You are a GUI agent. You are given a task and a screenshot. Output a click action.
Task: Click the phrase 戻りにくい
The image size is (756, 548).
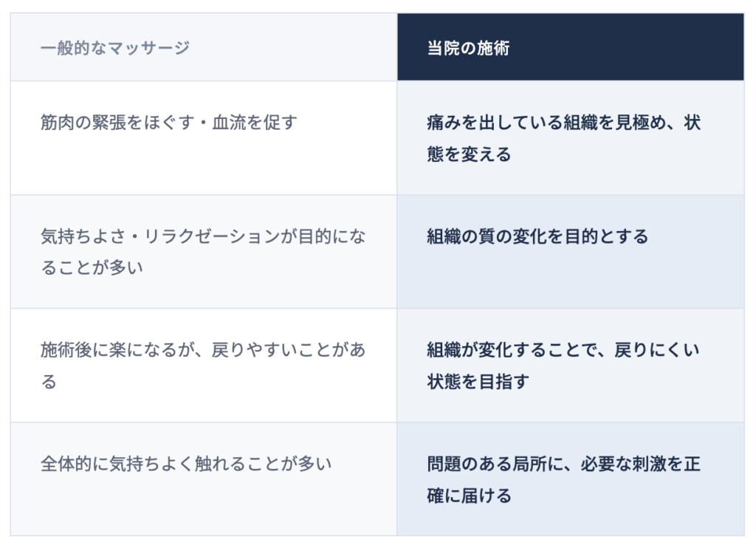658,350
